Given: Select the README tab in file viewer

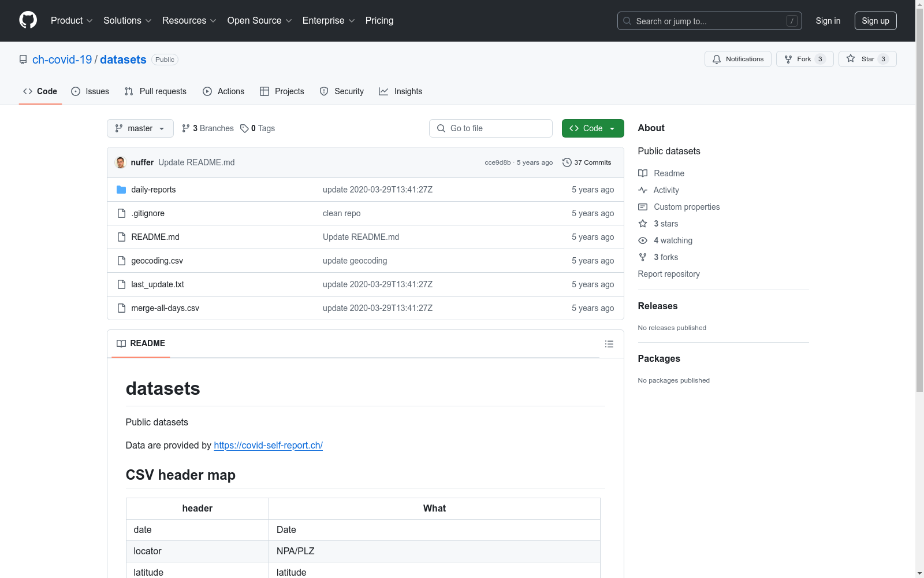Looking at the screenshot, I should [x=141, y=343].
